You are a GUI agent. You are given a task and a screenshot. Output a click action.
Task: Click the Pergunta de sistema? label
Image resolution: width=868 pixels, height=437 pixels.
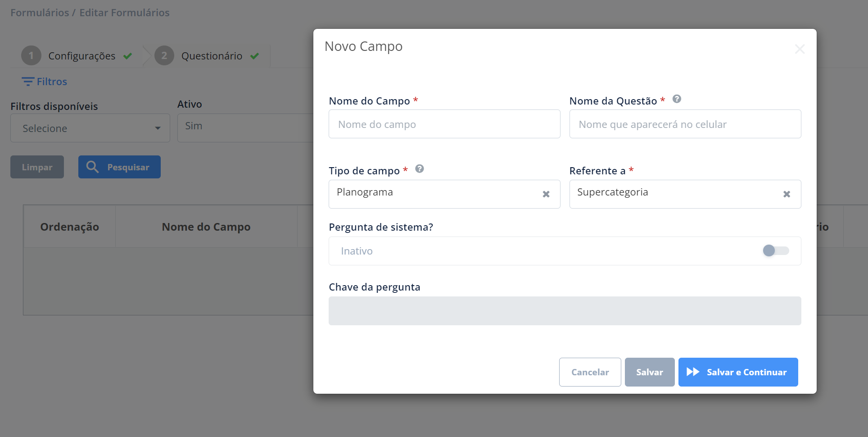[x=381, y=227]
